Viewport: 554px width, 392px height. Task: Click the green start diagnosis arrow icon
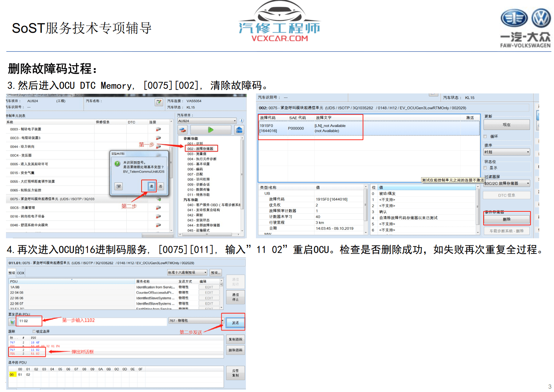pos(210,129)
